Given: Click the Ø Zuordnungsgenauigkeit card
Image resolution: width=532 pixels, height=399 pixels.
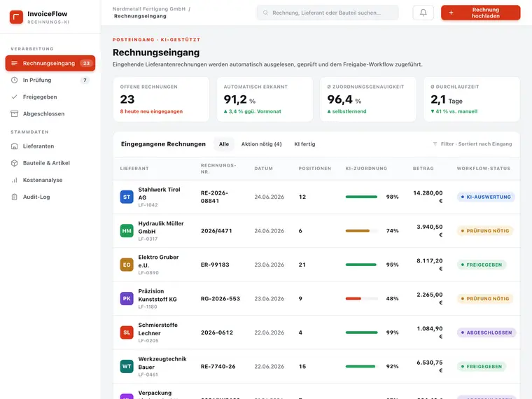Looking at the screenshot, I should click(368, 99).
